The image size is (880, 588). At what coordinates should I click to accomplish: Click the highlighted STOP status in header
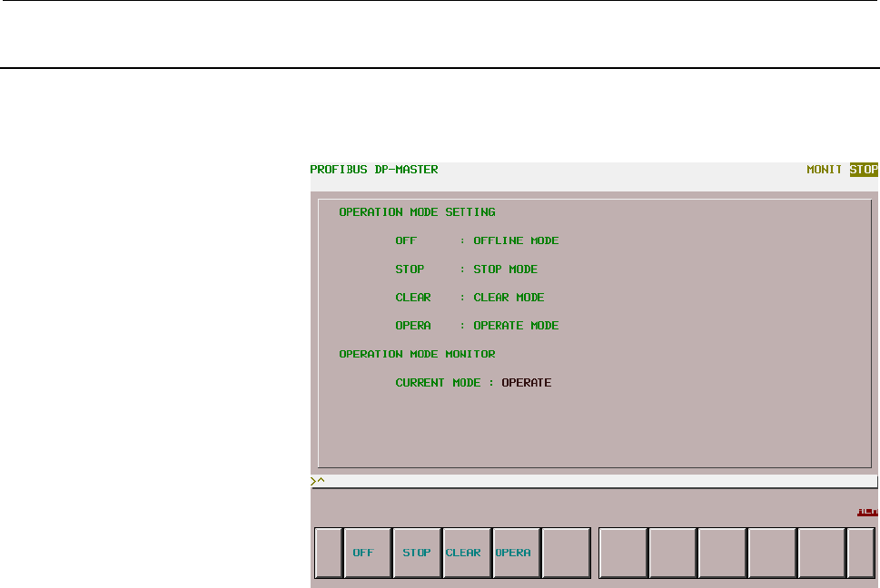click(x=864, y=170)
